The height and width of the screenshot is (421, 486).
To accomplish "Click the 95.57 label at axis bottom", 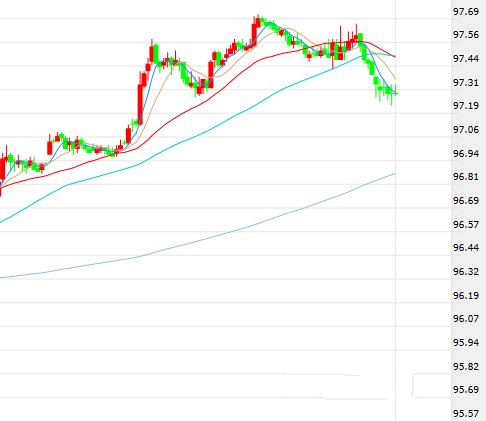I will click(x=466, y=414).
